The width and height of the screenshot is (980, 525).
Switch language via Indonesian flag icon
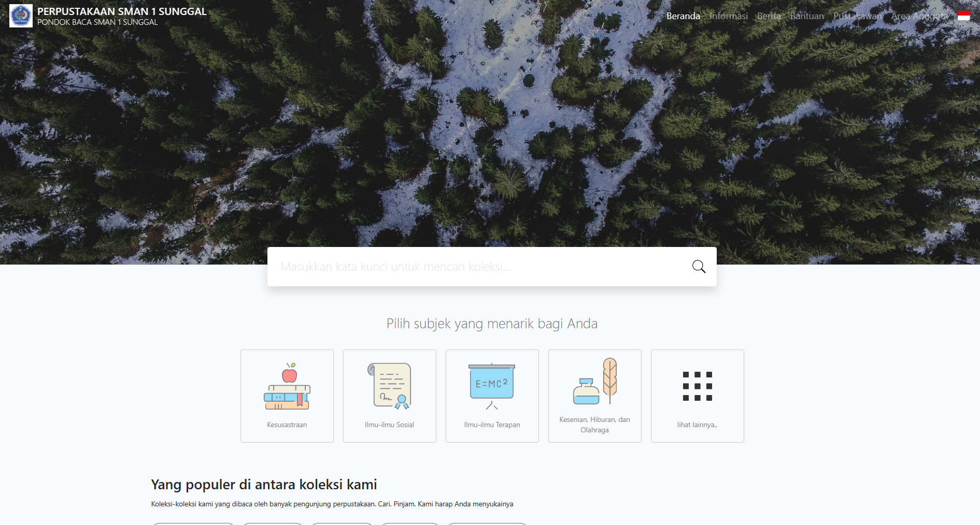(964, 16)
